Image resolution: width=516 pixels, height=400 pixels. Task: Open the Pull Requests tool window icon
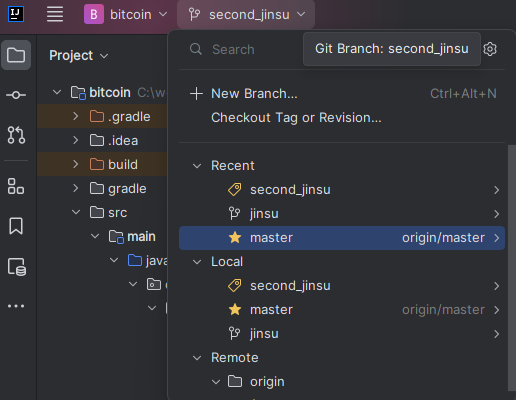[16, 135]
